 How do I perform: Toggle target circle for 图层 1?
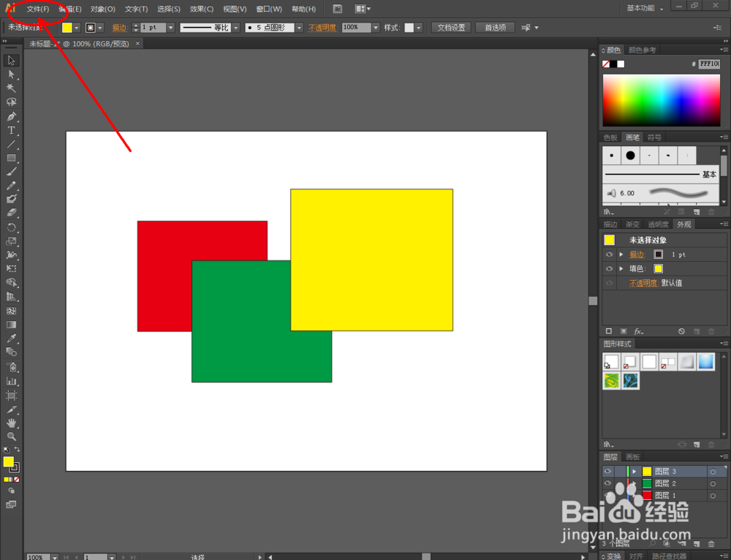click(x=713, y=496)
